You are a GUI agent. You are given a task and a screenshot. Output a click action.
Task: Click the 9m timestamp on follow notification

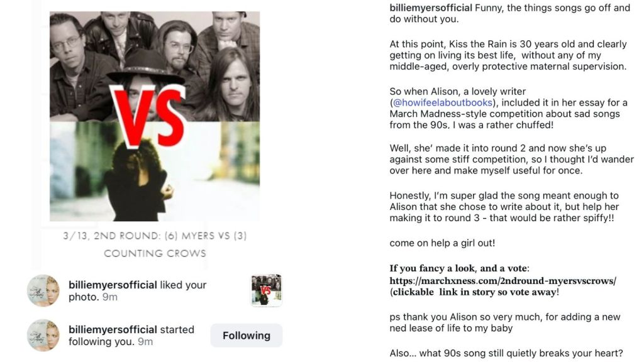point(145,341)
